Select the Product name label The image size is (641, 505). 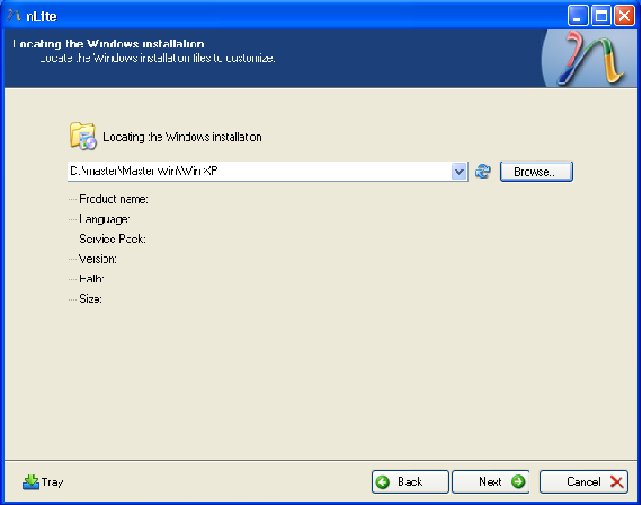pyautogui.click(x=114, y=199)
